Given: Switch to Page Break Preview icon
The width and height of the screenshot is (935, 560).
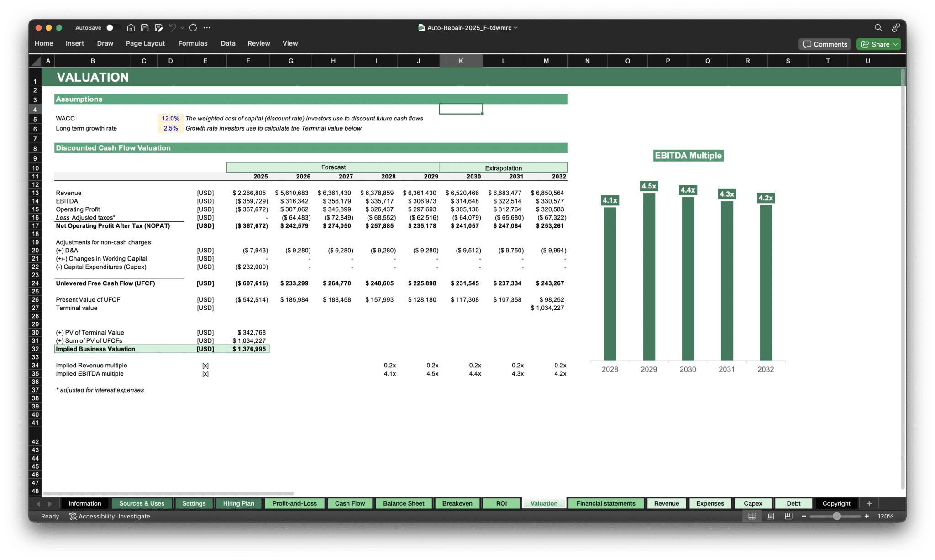Looking at the screenshot, I should (788, 516).
